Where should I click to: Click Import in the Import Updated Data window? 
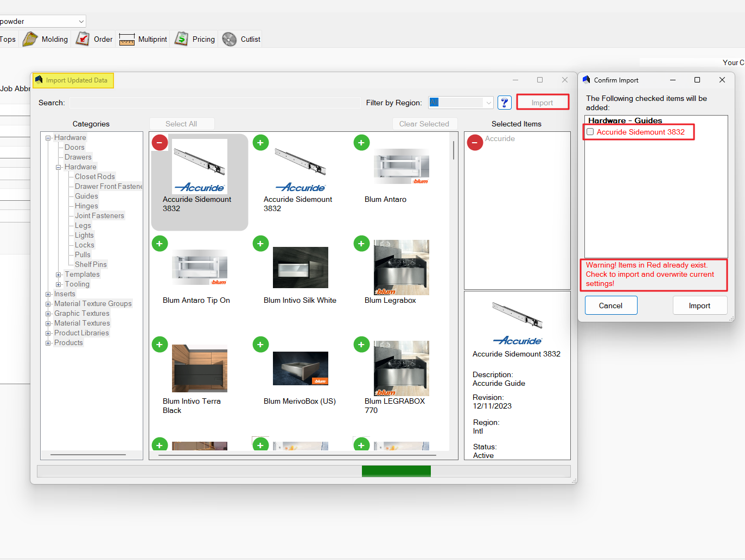tap(543, 103)
